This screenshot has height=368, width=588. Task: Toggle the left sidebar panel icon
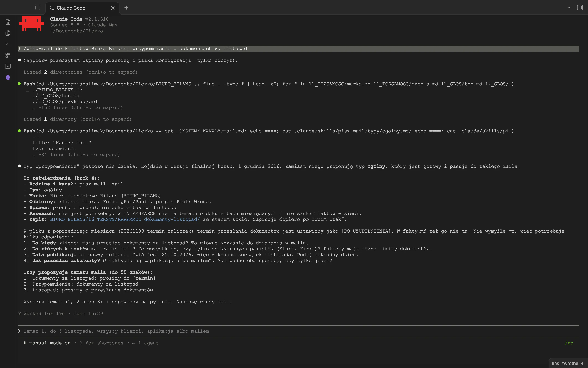click(37, 8)
